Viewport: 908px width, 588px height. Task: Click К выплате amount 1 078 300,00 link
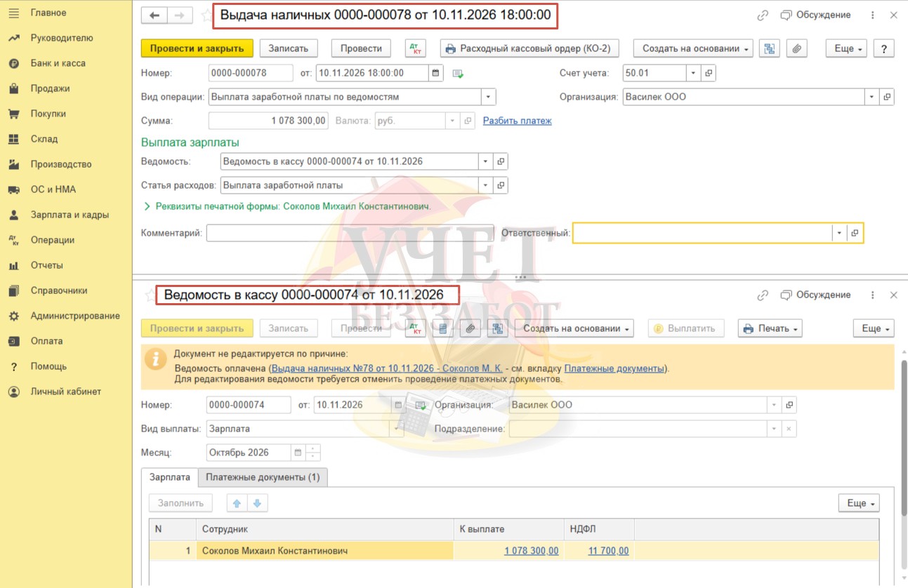coord(532,551)
